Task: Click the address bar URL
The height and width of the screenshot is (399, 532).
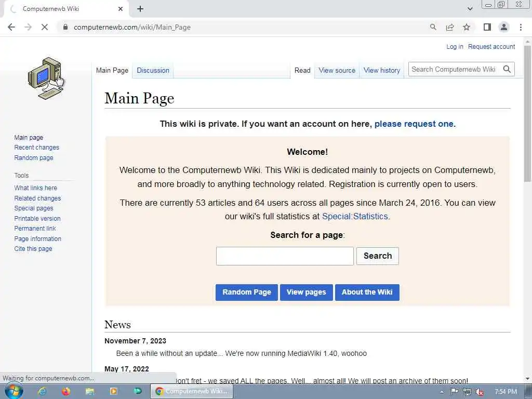Action: coord(132,27)
